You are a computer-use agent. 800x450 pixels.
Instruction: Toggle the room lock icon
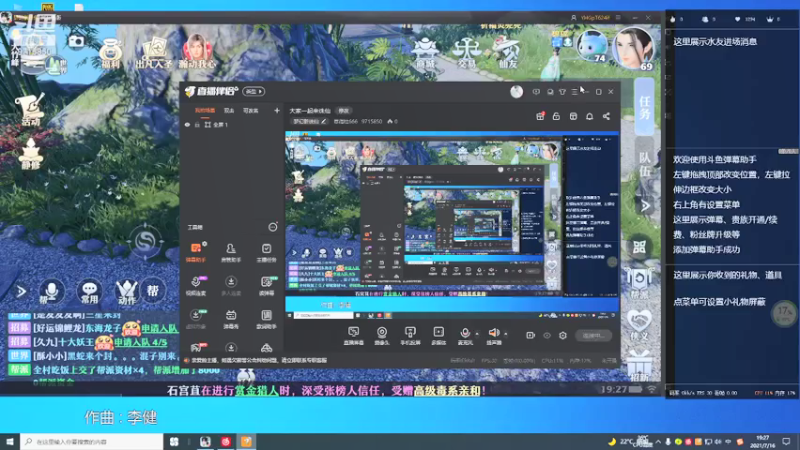(x=556, y=116)
